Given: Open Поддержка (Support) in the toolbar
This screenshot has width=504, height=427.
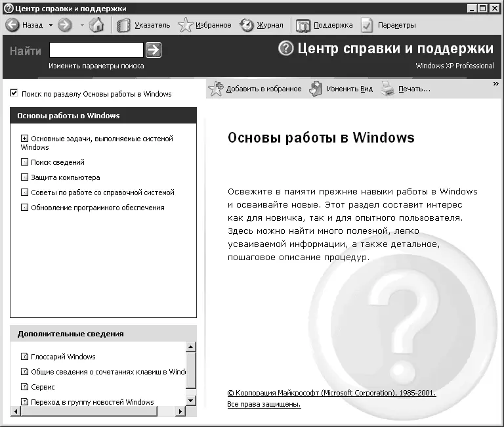Looking at the screenshot, I should [x=303, y=25].
